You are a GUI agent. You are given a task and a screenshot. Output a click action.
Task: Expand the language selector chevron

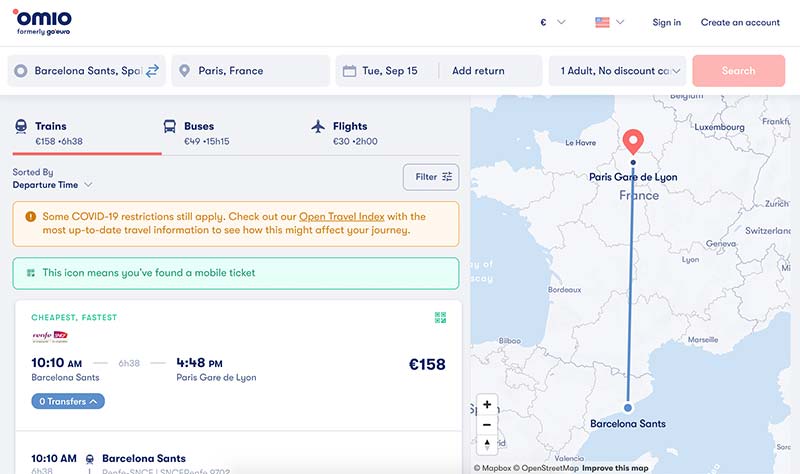[620, 22]
